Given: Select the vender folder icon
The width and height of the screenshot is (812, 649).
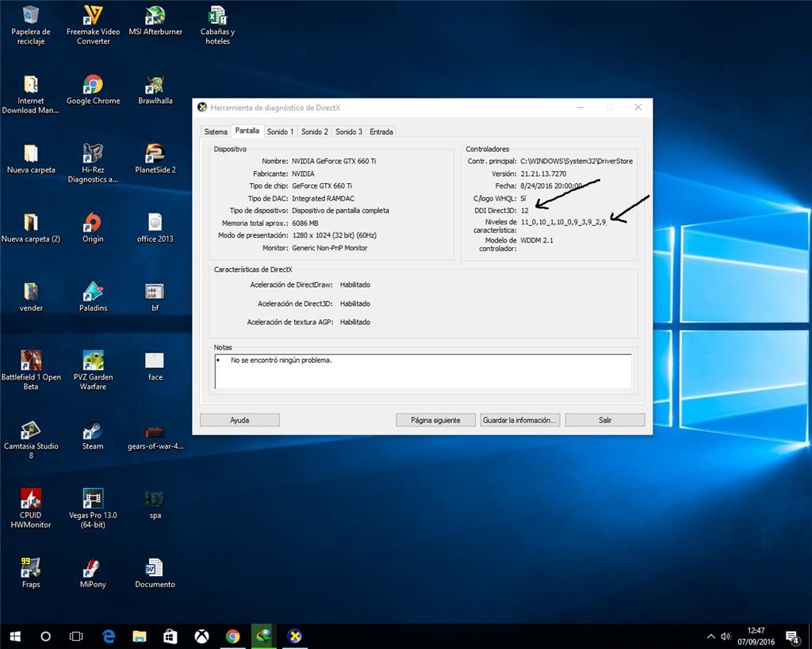Looking at the screenshot, I should pyautogui.click(x=31, y=297).
